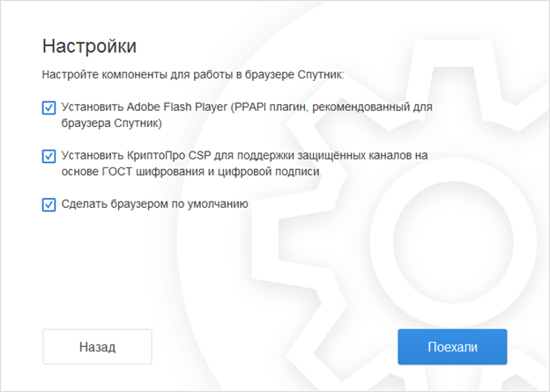Start installation with the Поехали button
550x392 pixels.
pos(452,347)
